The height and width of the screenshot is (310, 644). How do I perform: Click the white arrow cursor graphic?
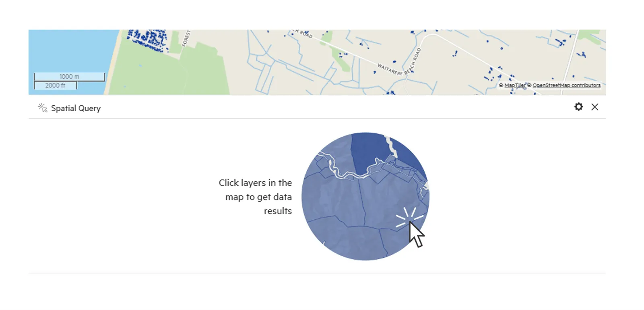pos(416,234)
